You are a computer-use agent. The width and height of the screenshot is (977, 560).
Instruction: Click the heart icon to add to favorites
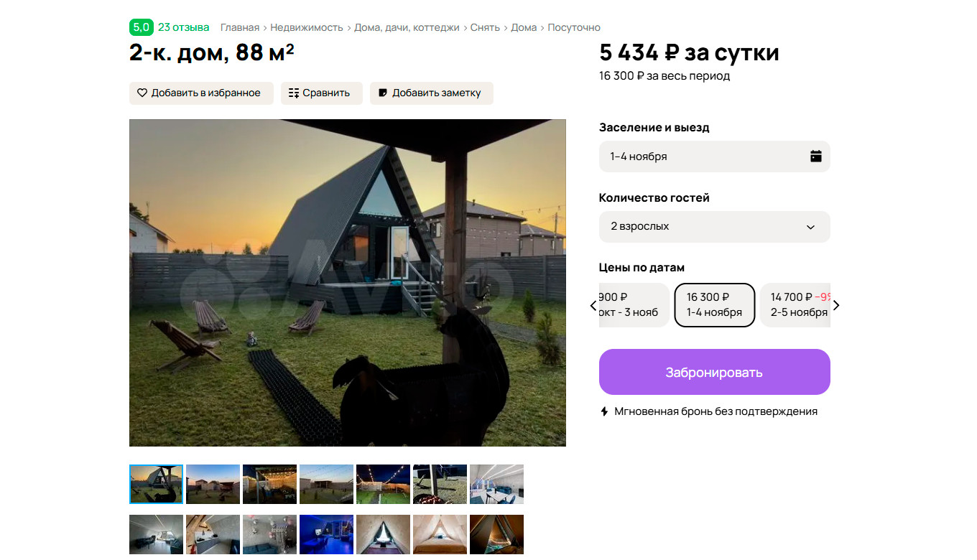[x=142, y=93]
